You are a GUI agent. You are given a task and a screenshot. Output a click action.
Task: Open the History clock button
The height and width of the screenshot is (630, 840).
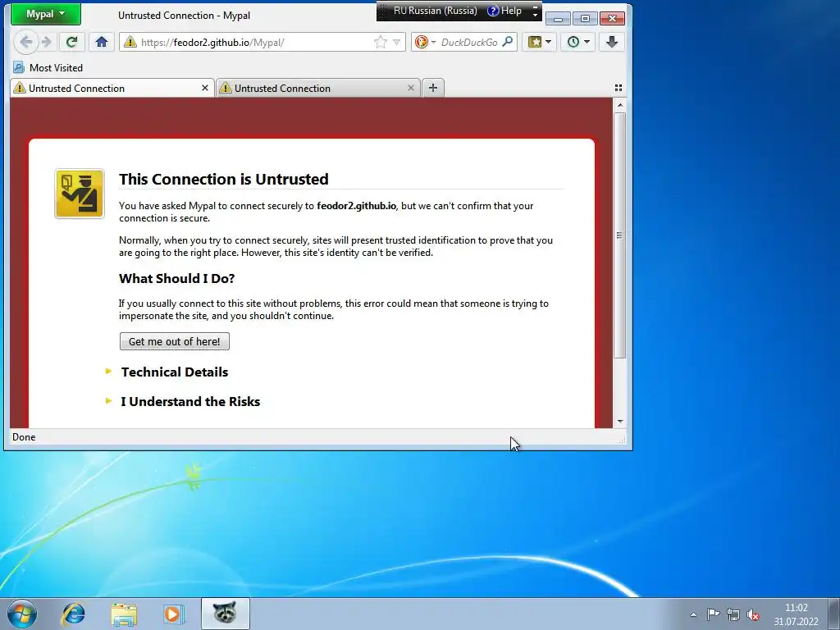(x=573, y=42)
